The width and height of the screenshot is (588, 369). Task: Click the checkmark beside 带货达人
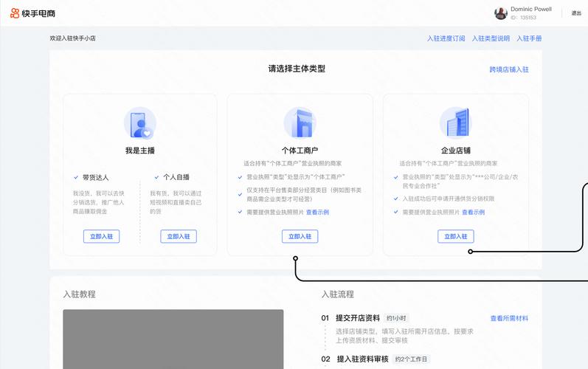[76, 177]
